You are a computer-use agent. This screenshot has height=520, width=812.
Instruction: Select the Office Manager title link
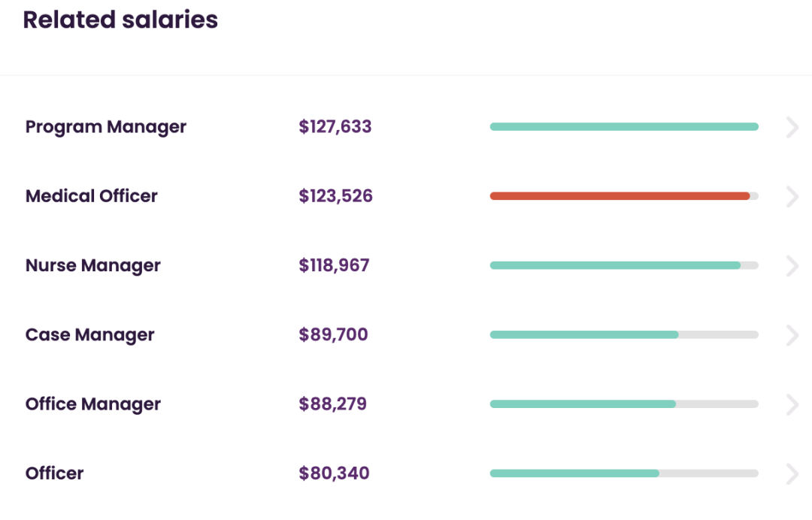93,404
